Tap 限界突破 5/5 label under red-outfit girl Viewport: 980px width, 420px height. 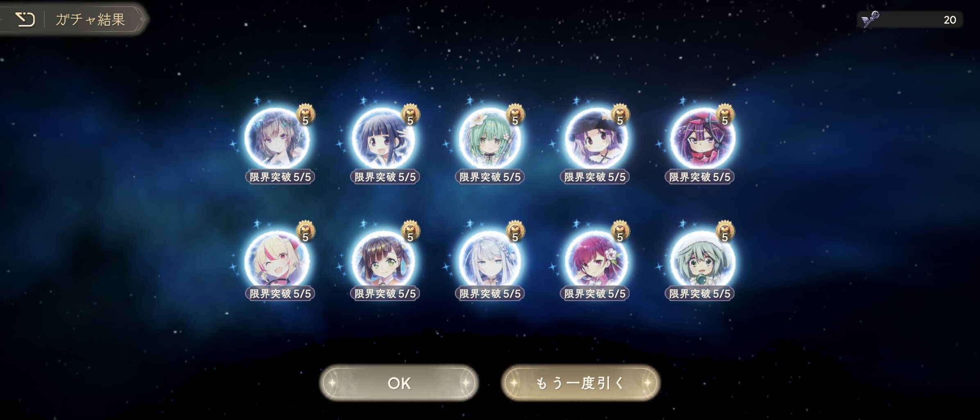700,177
